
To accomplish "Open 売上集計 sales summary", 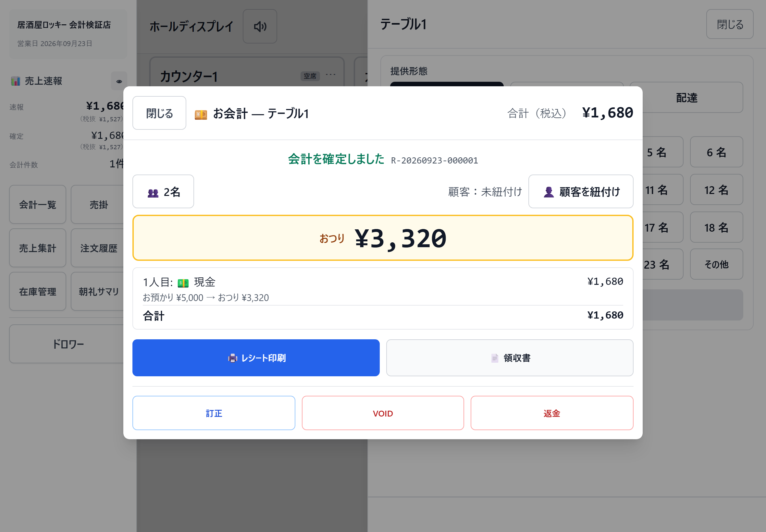I will (38, 248).
